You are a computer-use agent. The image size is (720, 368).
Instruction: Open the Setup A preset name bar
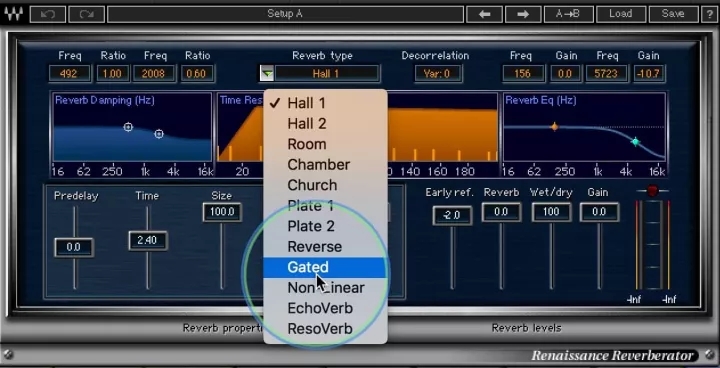[285, 14]
